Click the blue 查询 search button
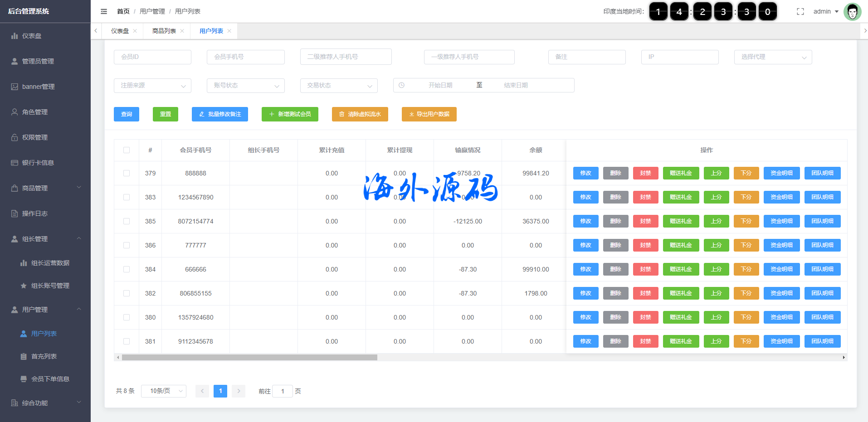The height and width of the screenshot is (422, 868). 127,114
